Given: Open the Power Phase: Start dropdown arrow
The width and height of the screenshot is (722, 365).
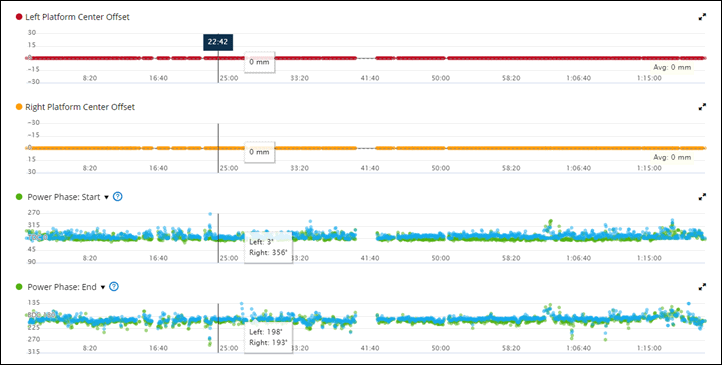Looking at the screenshot, I should coord(106,197).
